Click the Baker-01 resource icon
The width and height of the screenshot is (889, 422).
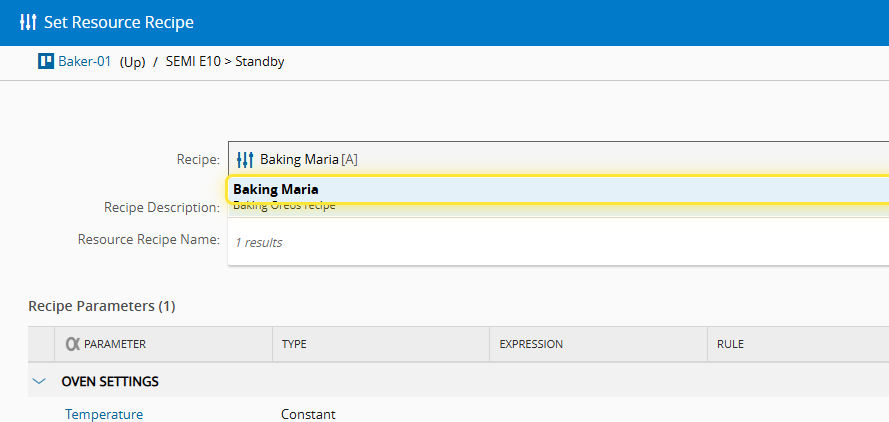coord(45,61)
